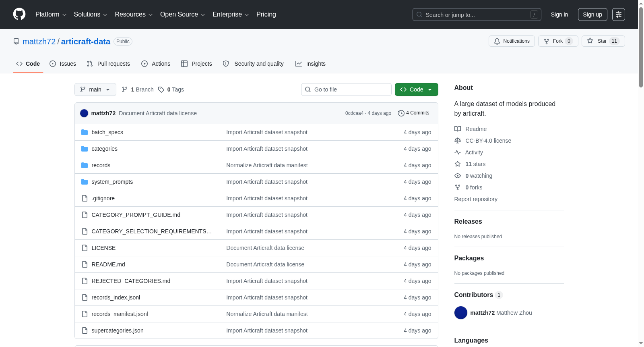Open the CATEGORY_PROMPT_GUIDE.md file
Image resolution: width=644 pixels, height=347 pixels.
pos(136,215)
